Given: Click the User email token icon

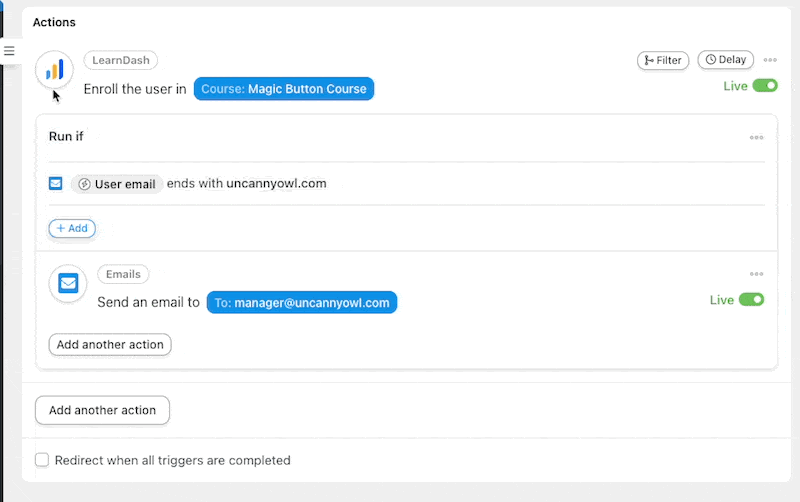Looking at the screenshot, I should pos(84,184).
